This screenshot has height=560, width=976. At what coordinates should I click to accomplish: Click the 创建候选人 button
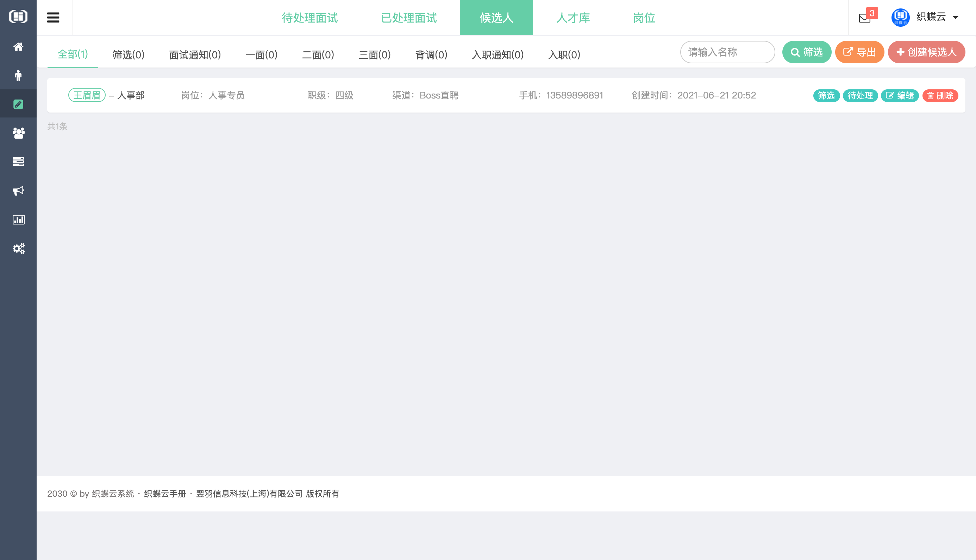coord(926,52)
